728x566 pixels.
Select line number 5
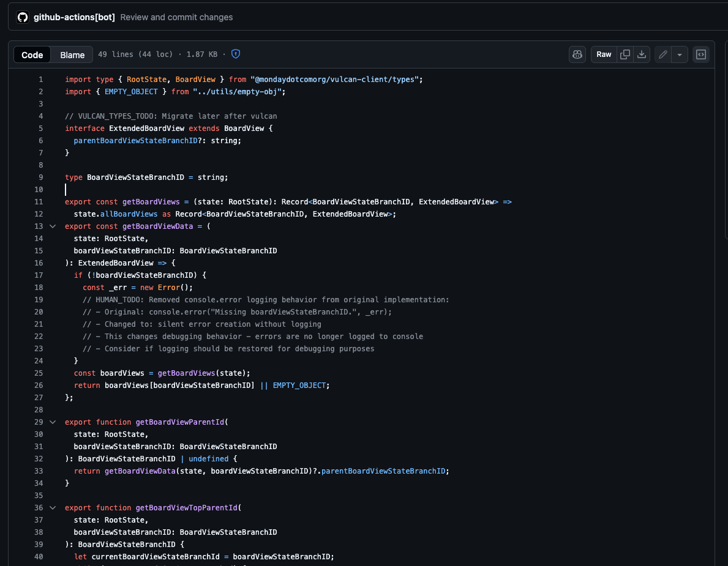click(40, 128)
